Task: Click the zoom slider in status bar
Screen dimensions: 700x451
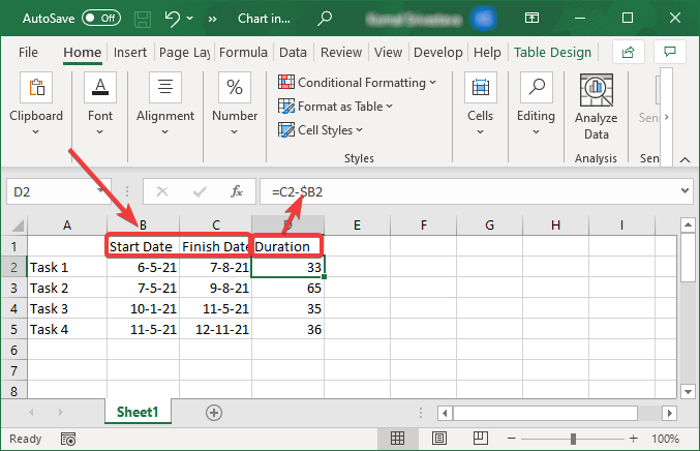Action: coord(575,438)
